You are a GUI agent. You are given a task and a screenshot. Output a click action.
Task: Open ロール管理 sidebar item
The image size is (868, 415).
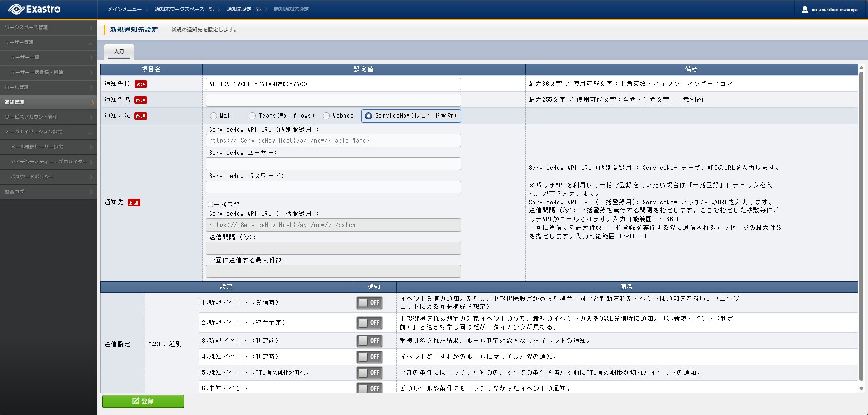(49, 88)
